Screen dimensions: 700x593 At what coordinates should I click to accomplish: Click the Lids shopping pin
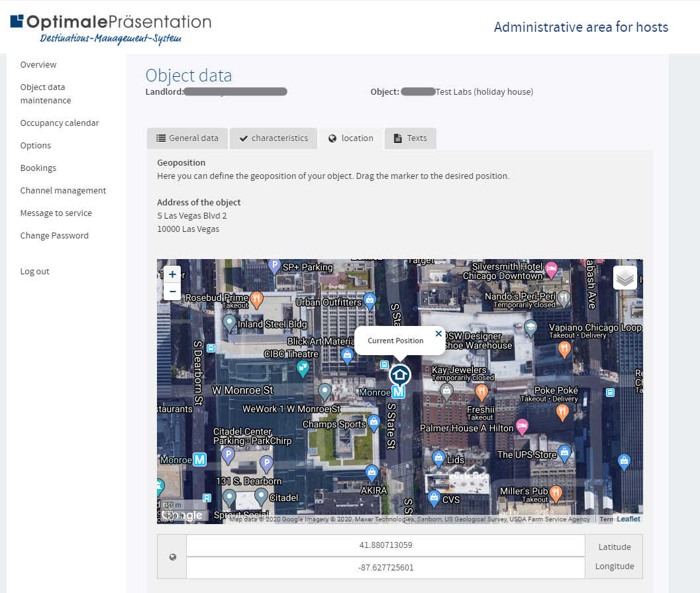pos(438,458)
